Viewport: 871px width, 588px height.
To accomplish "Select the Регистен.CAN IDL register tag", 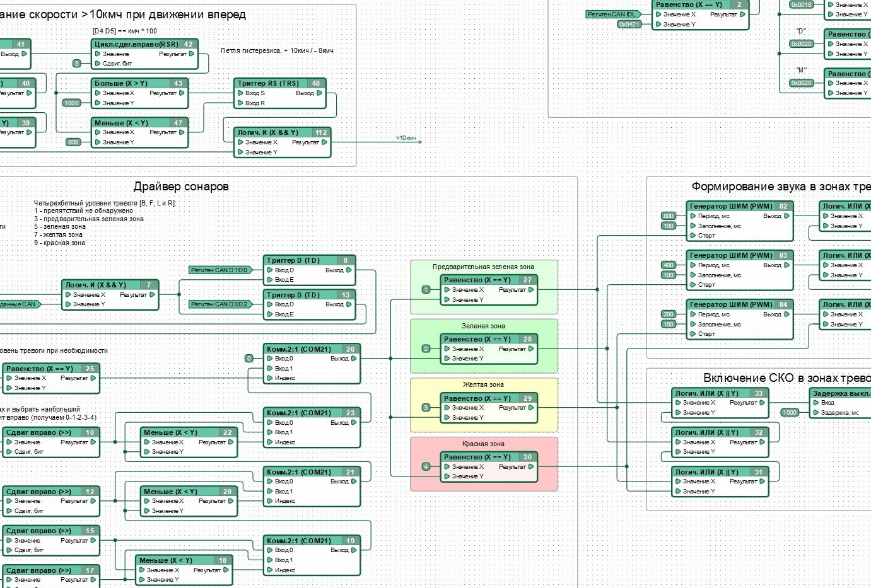I will (611, 14).
